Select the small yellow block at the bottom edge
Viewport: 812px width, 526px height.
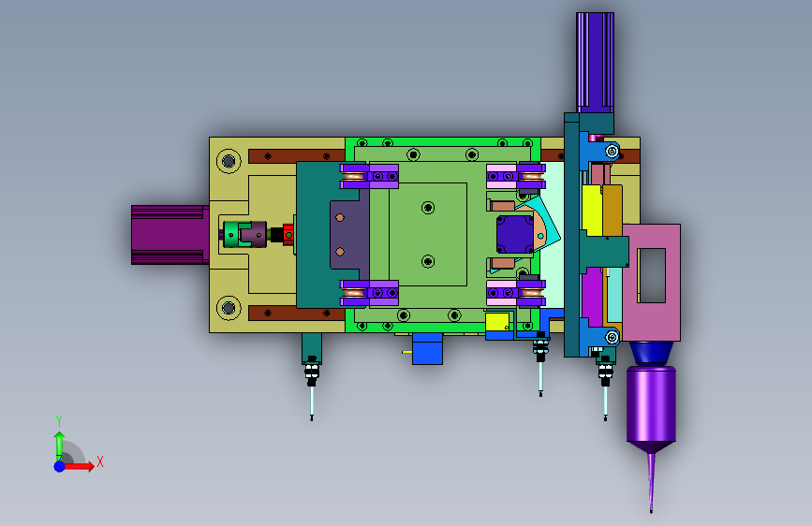(x=497, y=322)
